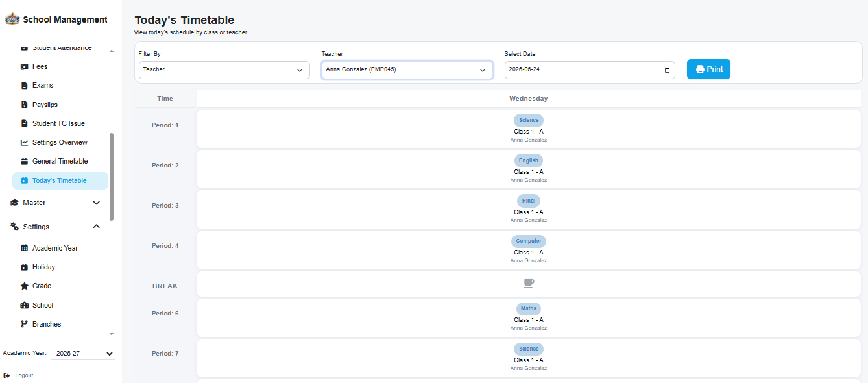Click the Today's Timetable calendar icon

point(24,180)
